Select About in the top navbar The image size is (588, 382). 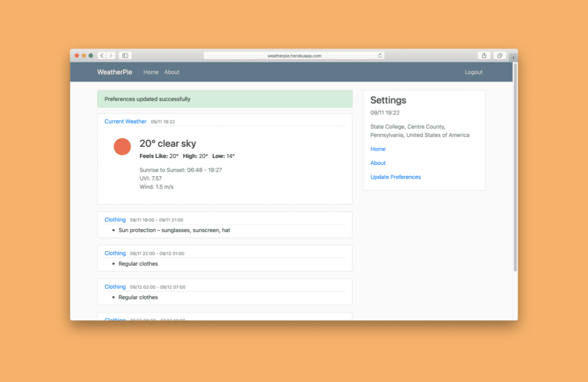tap(172, 72)
